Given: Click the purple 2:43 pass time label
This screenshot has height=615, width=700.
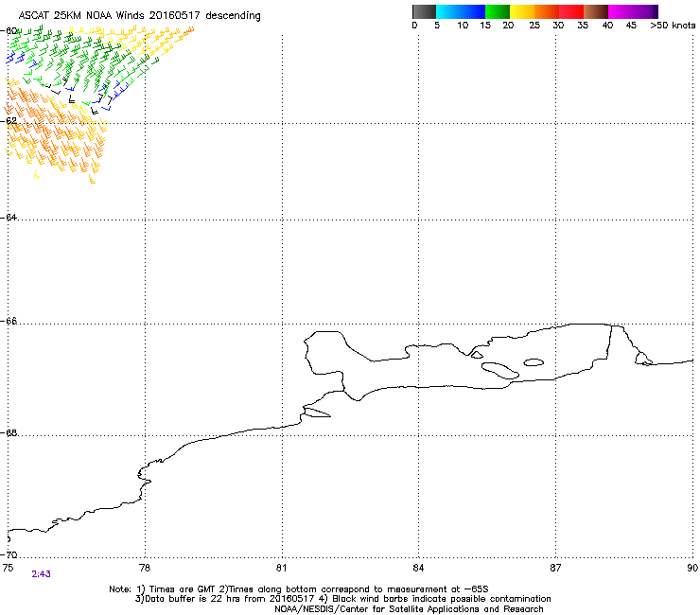Looking at the screenshot, I should [41, 574].
